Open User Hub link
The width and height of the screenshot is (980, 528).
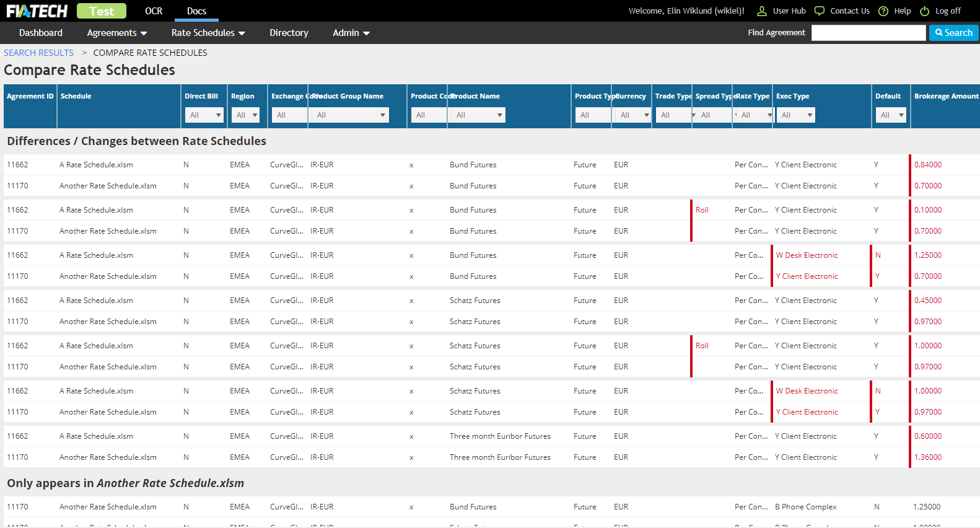(789, 11)
